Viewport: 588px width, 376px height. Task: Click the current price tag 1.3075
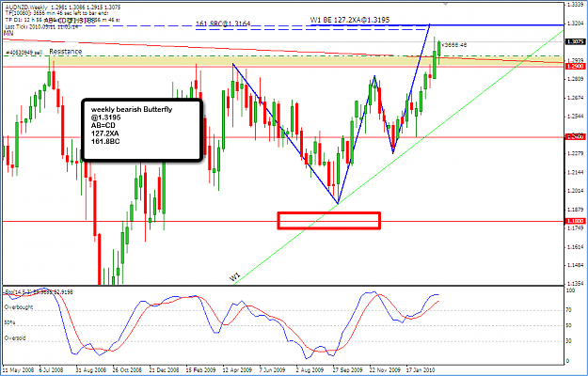576,42
